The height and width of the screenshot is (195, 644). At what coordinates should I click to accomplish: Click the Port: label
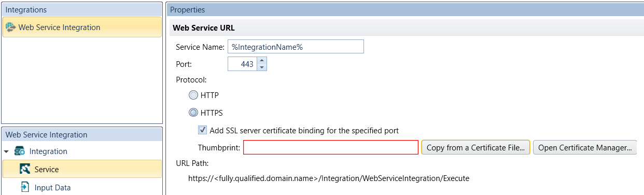(184, 64)
